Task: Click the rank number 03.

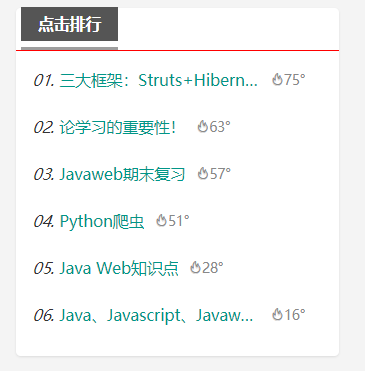Action: pyautogui.click(x=44, y=174)
